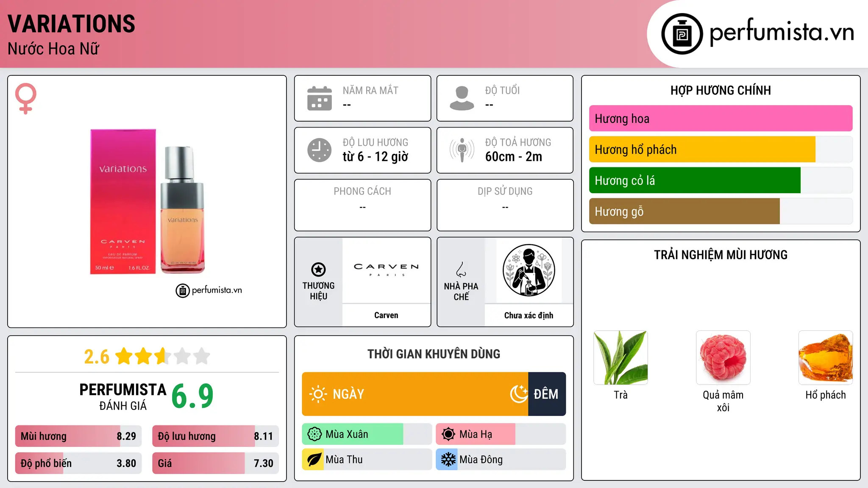Click the sillage icon beside Độ toả hương

tap(462, 150)
